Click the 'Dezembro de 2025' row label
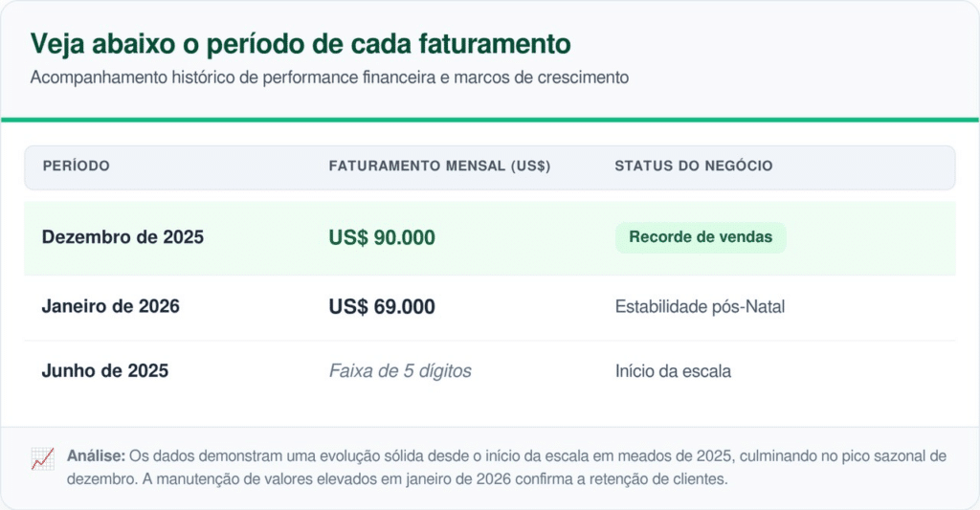980x510 pixels. click(x=122, y=237)
